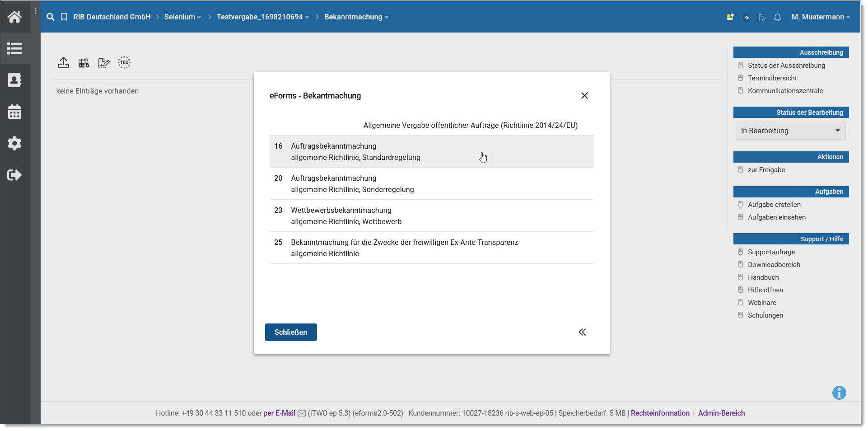Open the M. Mustermann user menu
This screenshot has height=431, width=868.
click(820, 17)
